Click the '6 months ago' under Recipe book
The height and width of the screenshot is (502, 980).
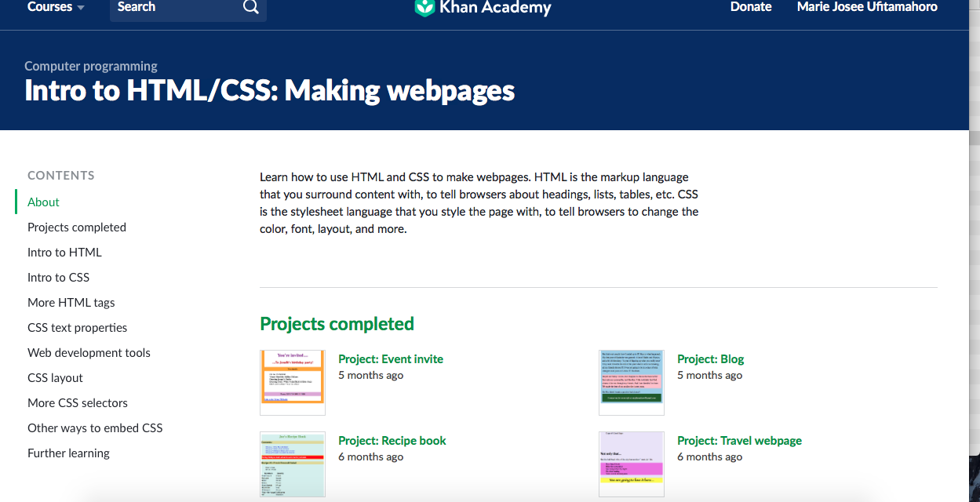(x=371, y=457)
